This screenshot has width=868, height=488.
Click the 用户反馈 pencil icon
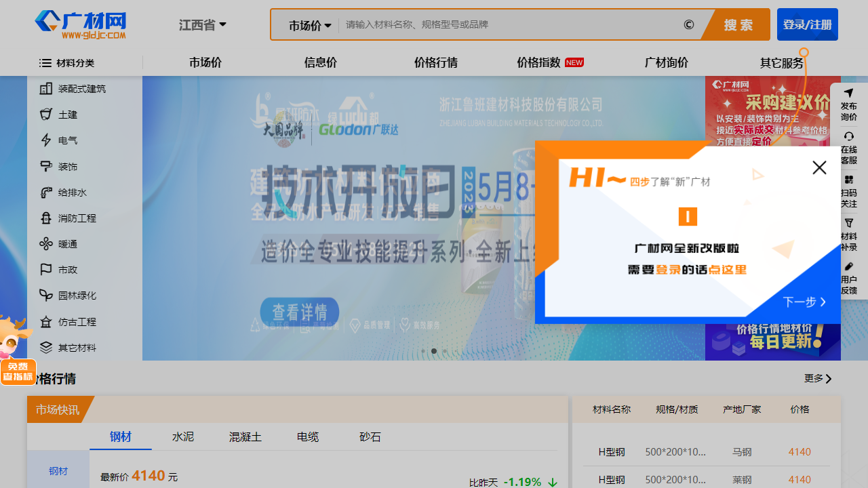click(x=848, y=266)
